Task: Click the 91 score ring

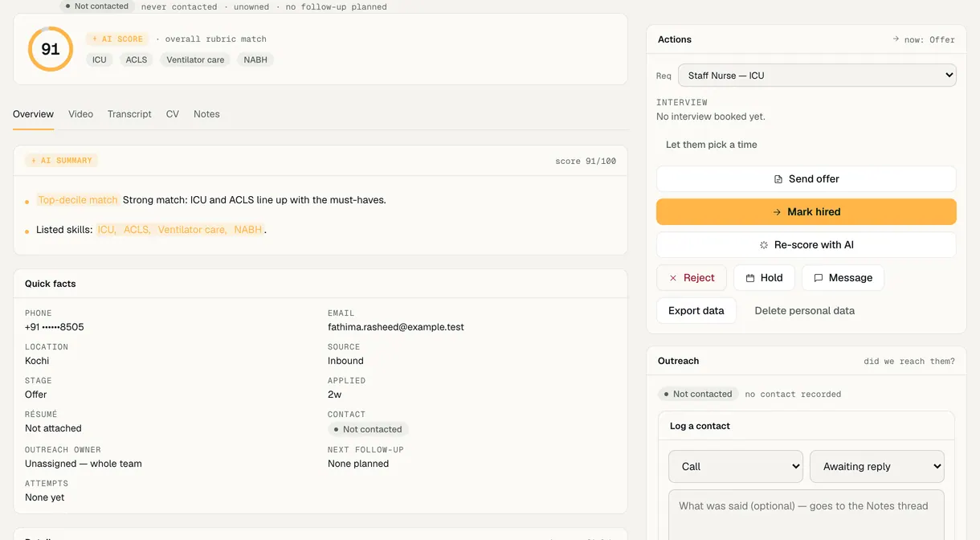Action: click(51, 49)
